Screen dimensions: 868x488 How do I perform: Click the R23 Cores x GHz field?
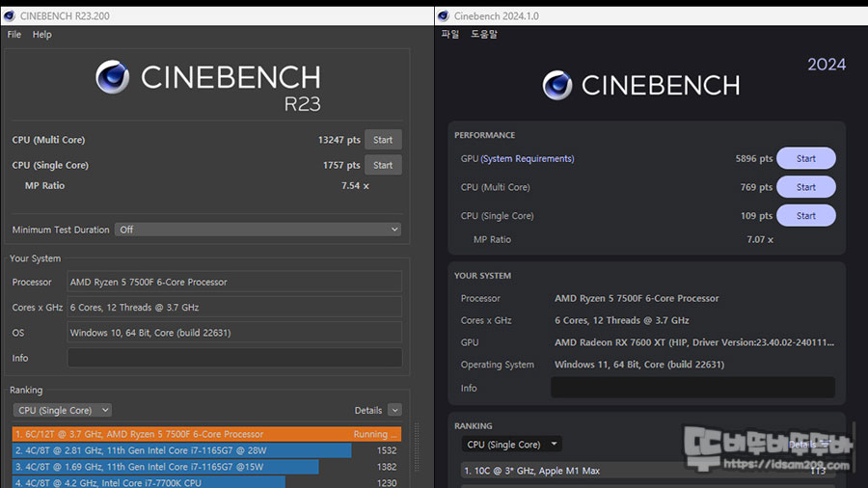coord(234,307)
